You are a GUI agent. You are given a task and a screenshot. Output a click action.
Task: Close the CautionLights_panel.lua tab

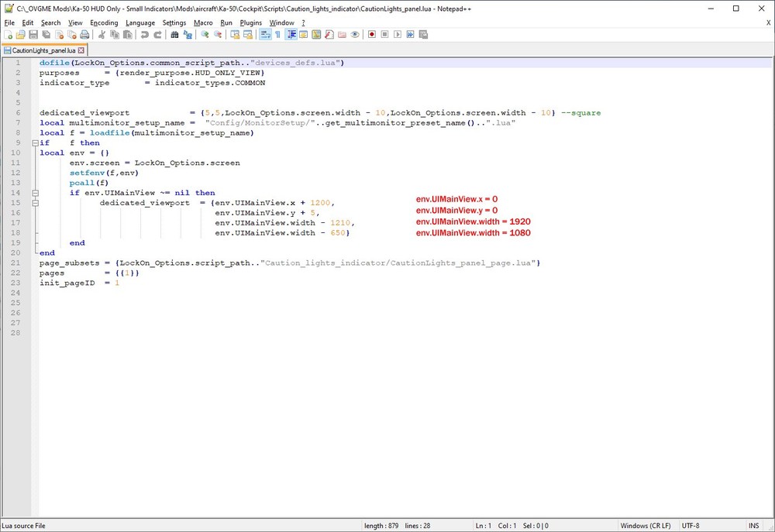click(81, 50)
